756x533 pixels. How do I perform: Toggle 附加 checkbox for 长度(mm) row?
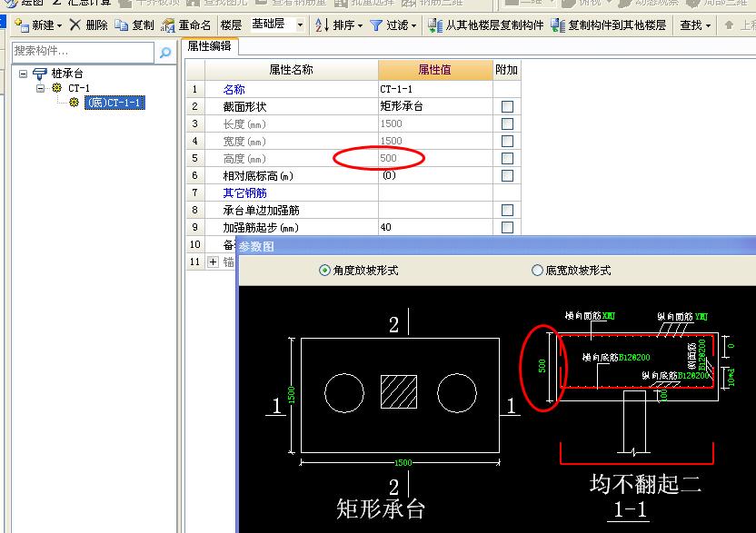[x=507, y=123]
